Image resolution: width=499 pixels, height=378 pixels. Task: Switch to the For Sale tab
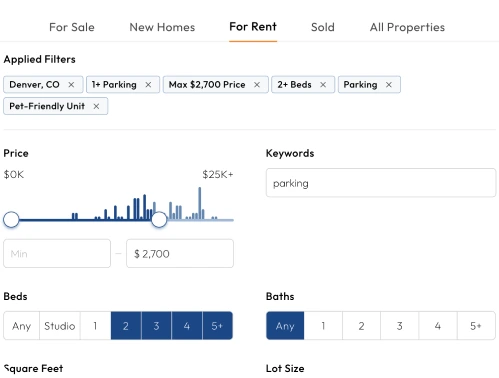[x=72, y=27]
